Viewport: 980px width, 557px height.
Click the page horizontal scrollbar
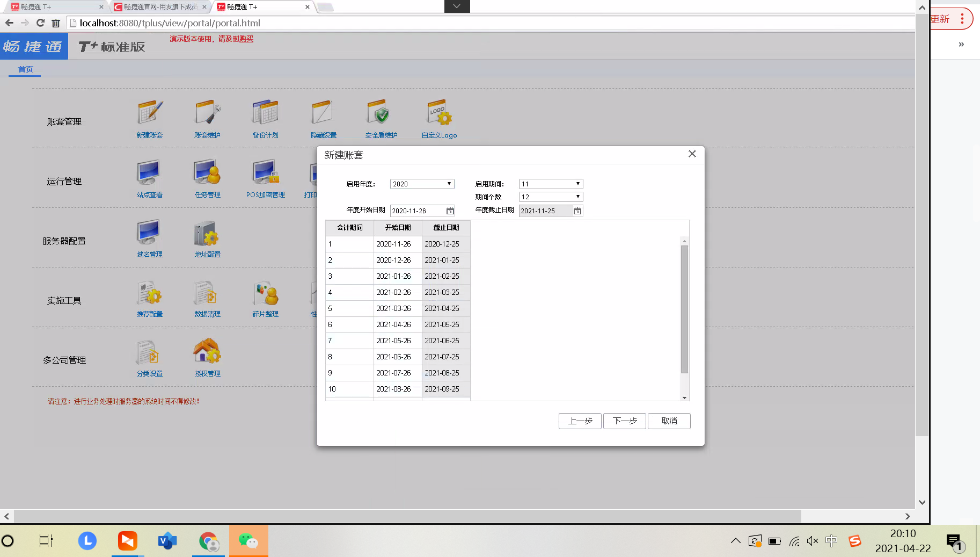coord(407,516)
